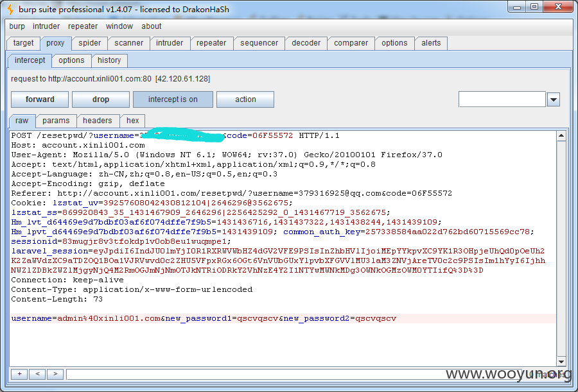Close the Burp Suite window
Viewport: 578px width, 392px height.
(x=559, y=7)
